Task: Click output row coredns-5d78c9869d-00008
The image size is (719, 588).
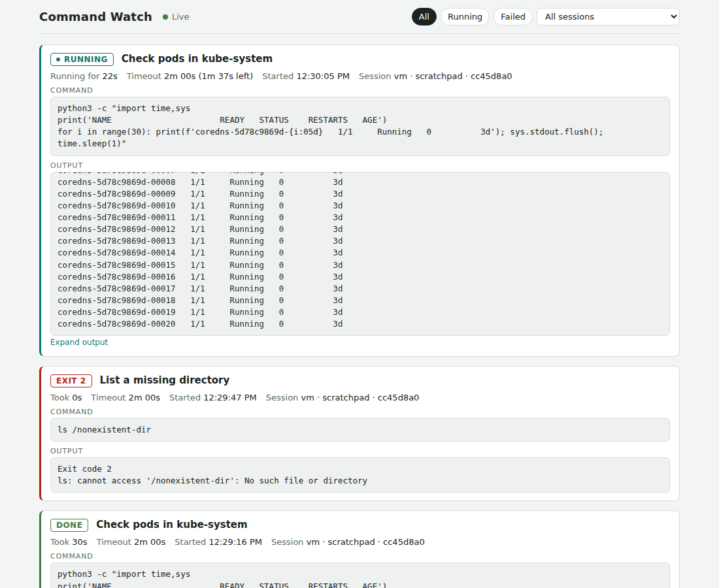Action: click(200, 182)
